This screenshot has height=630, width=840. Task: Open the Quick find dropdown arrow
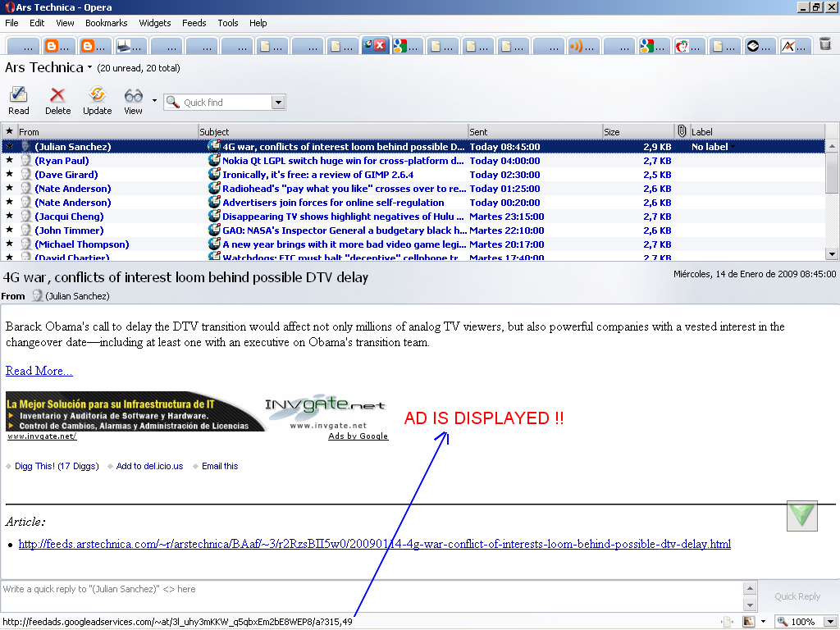278,103
